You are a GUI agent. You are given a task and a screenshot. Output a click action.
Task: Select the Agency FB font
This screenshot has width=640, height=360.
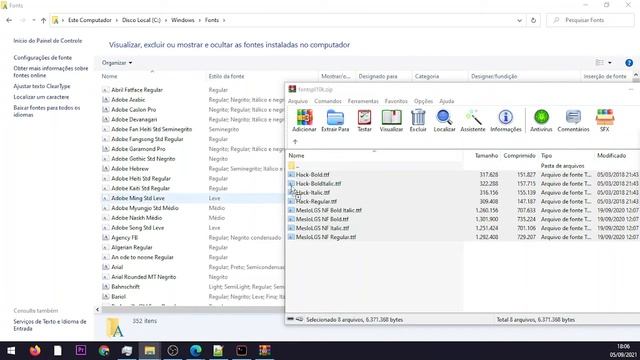(x=124, y=238)
